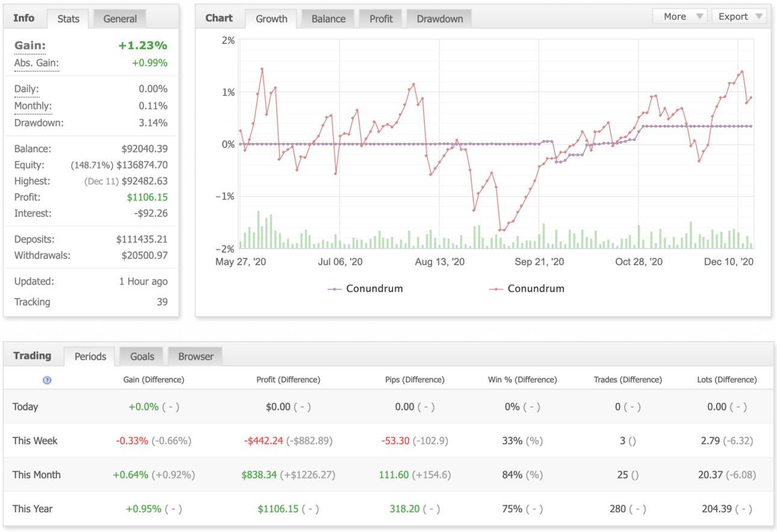
Task: Click the 204.39 lots for This Year
Action: pyautogui.click(x=718, y=509)
